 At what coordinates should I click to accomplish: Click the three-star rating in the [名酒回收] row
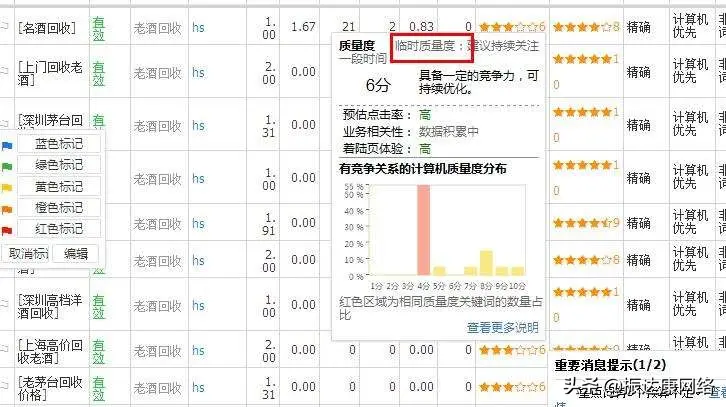[512, 27]
